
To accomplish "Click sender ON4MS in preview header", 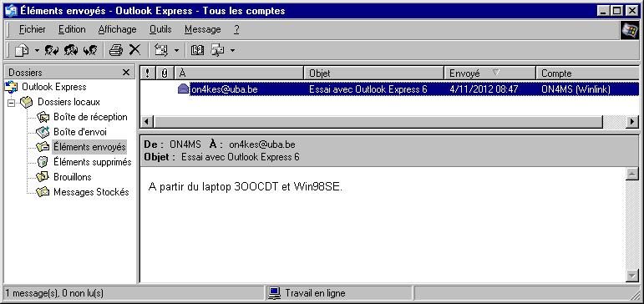I will coord(185,144).
